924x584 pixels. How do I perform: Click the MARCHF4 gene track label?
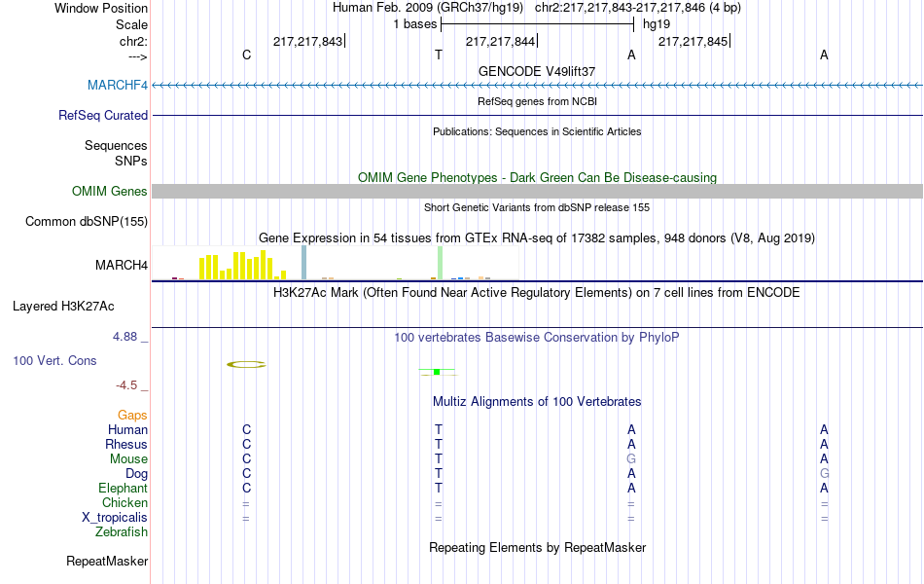point(118,85)
